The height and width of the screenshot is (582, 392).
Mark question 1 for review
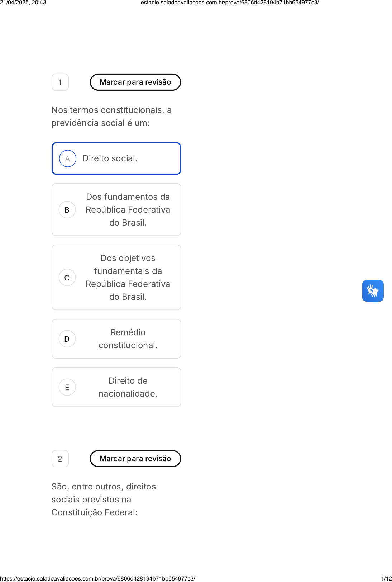[x=135, y=82]
